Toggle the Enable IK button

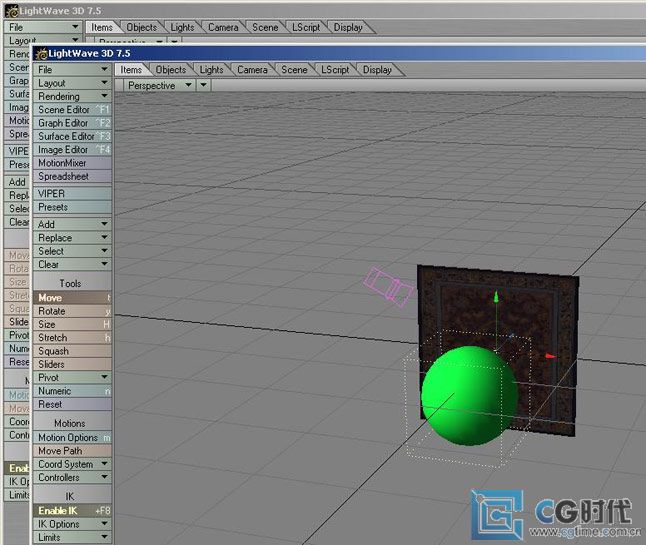click(x=72, y=510)
